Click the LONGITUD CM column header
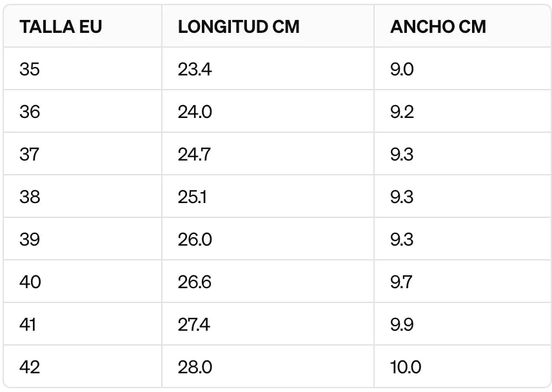The width and height of the screenshot is (552, 392). point(239,27)
